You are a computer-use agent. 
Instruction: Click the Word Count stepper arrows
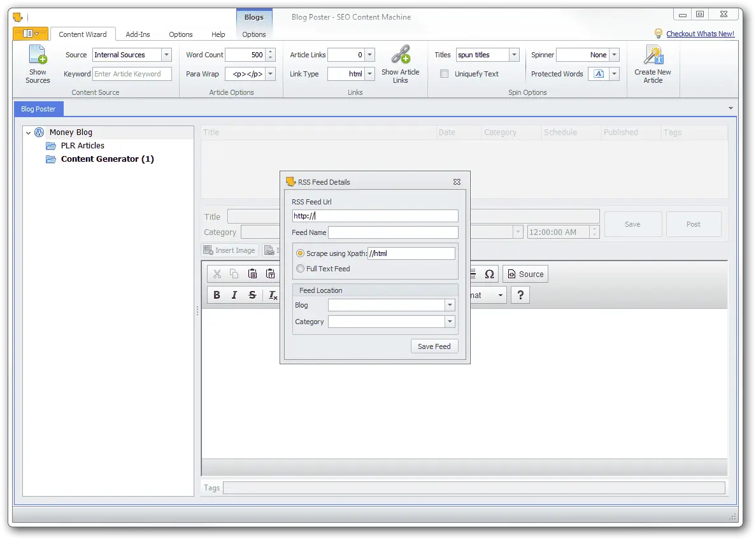tap(271, 55)
